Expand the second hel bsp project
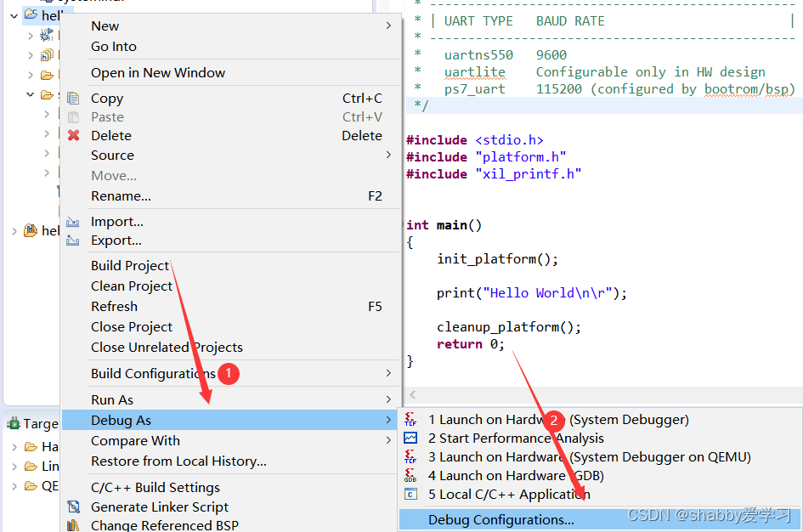The width and height of the screenshot is (803, 532). click(14, 231)
